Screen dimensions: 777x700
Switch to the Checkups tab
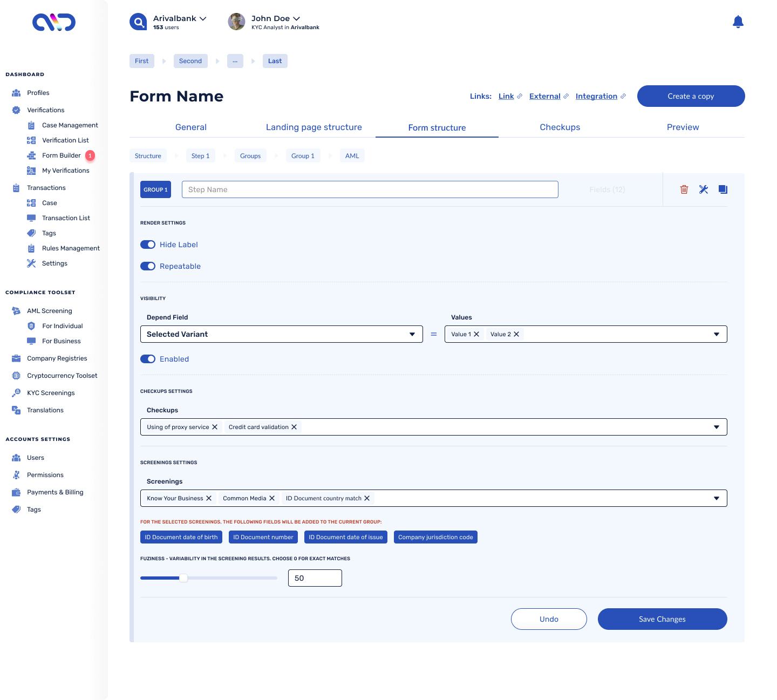point(560,127)
